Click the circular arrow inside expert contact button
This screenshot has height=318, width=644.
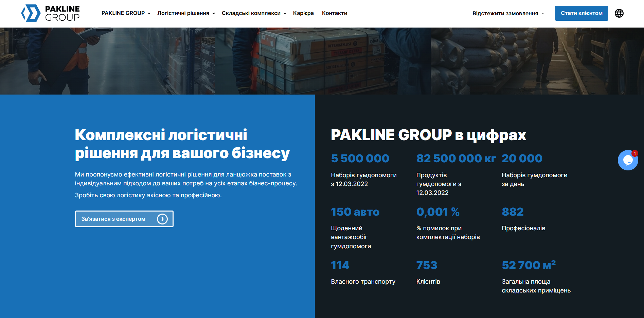pos(162,219)
